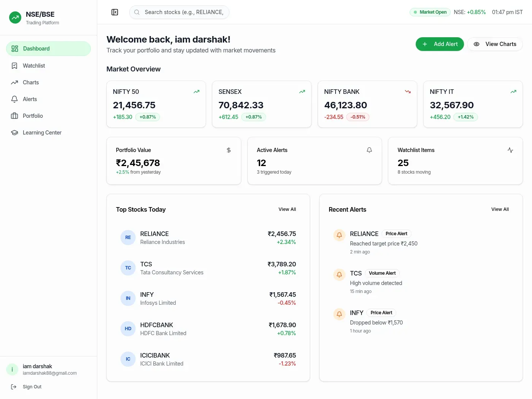The image size is (532, 399).
Task: Click the HD avatar for HDFC Bank
Action: (128, 329)
